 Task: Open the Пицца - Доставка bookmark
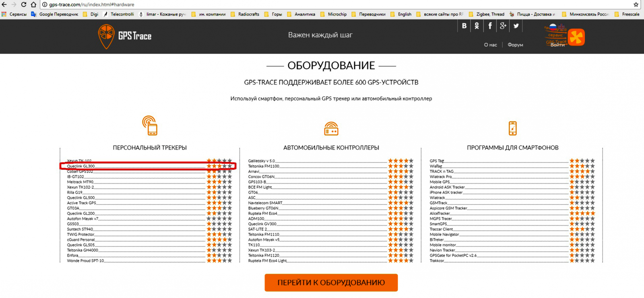(x=532, y=14)
